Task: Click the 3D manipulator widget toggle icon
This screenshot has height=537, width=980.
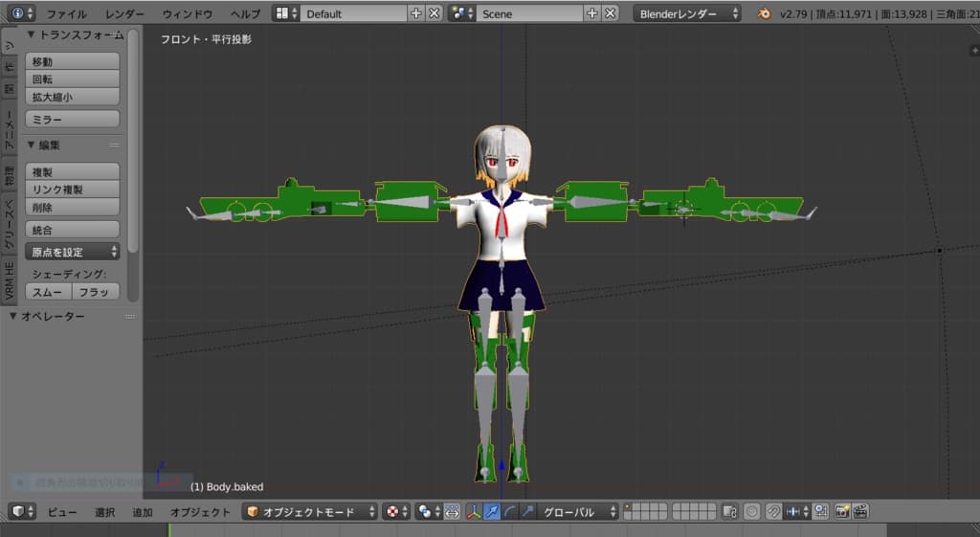Action: (x=473, y=512)
